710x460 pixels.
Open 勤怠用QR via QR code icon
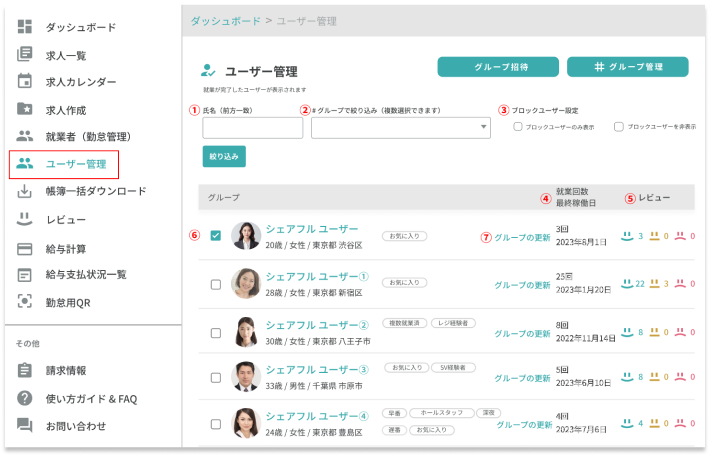(x=25, y=301)
